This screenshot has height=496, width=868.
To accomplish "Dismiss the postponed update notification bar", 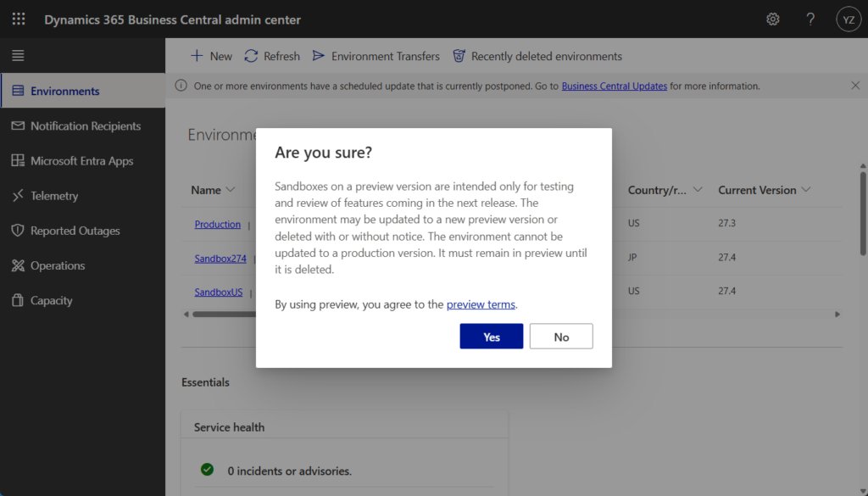I will click(x=854, y=86).
